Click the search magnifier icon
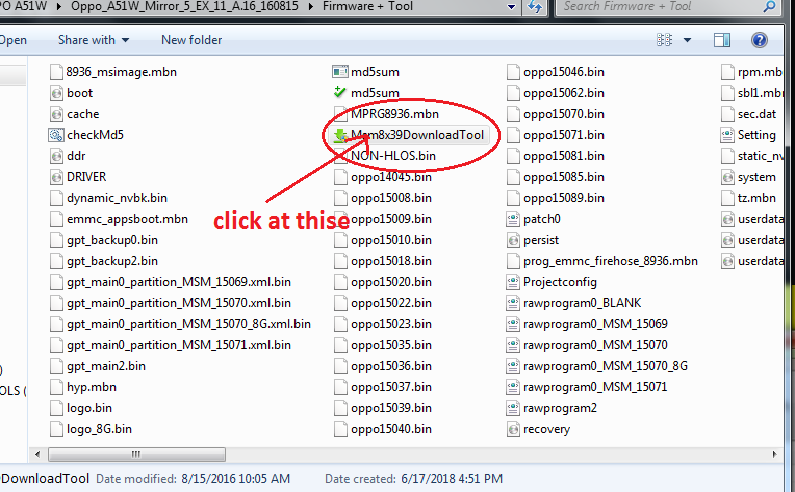 tap(769, 7)
